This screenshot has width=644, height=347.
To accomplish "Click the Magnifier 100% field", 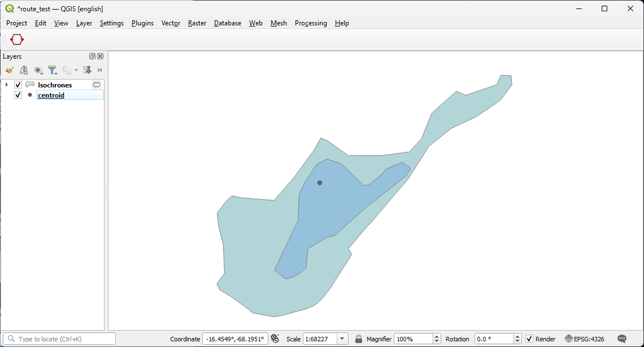I will click(x=414, y=339).
